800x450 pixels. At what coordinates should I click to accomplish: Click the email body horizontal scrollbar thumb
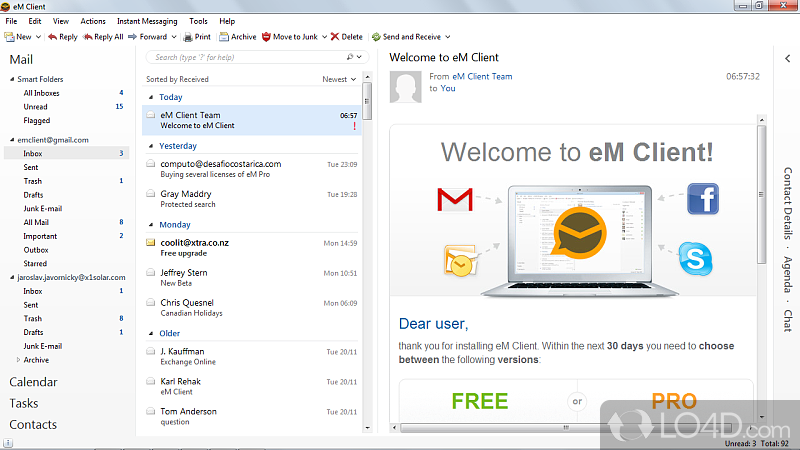[566, 428]
